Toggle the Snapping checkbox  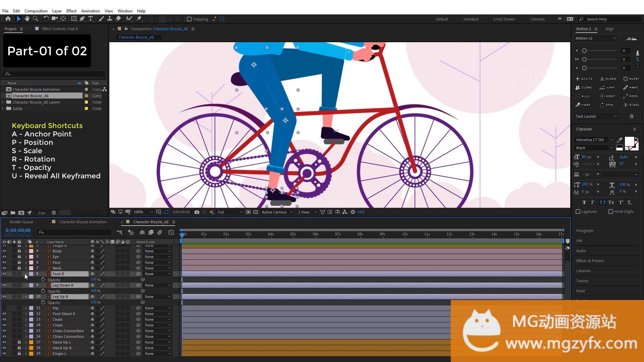(189, 19)
